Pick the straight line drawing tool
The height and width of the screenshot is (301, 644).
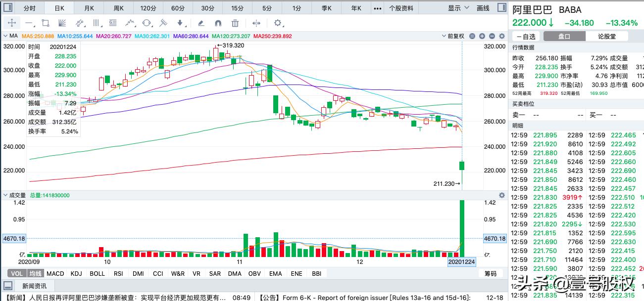click(x=29, y=23)
